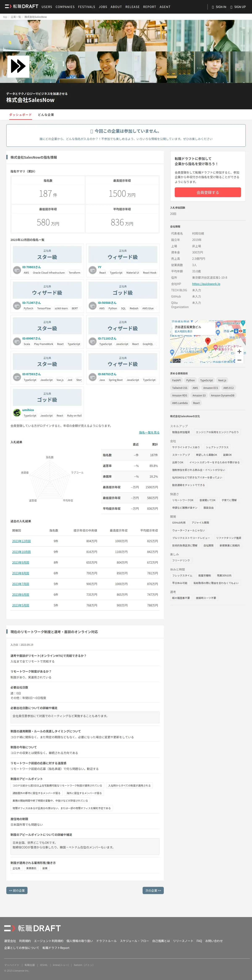Open the 2023年5月回 bid result
Screen dimensions: 252x980
click(21, 605)
